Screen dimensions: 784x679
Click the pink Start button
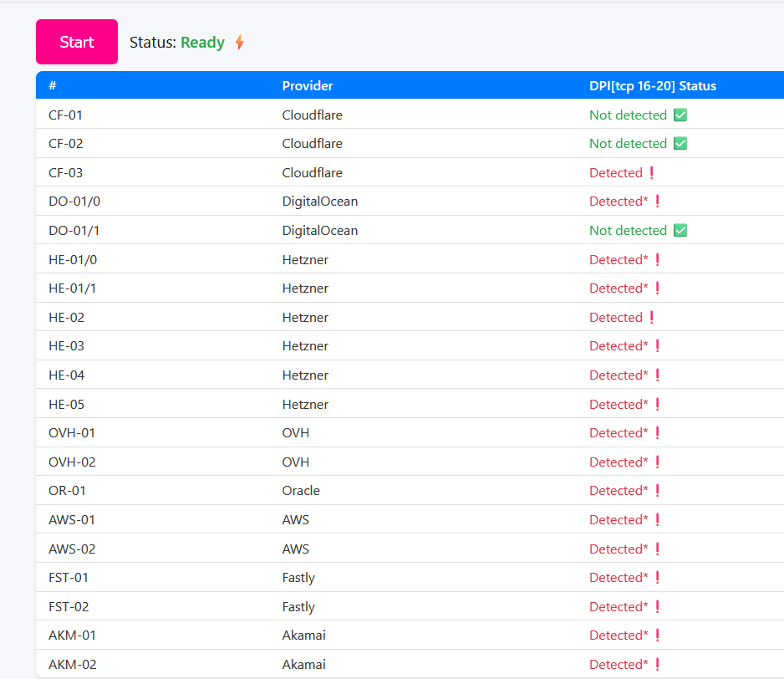pyautogui.click(x=77, y=42)
